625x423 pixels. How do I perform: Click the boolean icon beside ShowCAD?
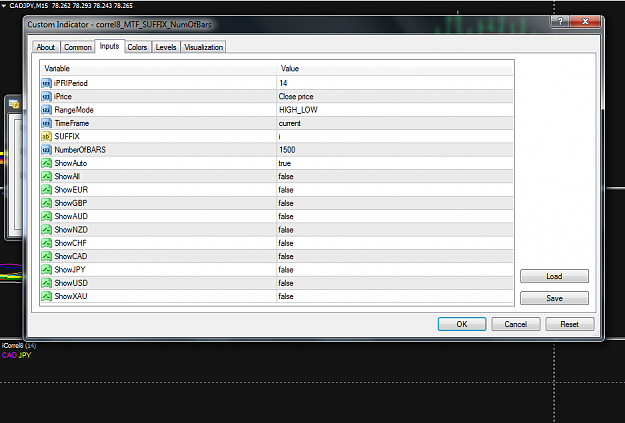47,256
